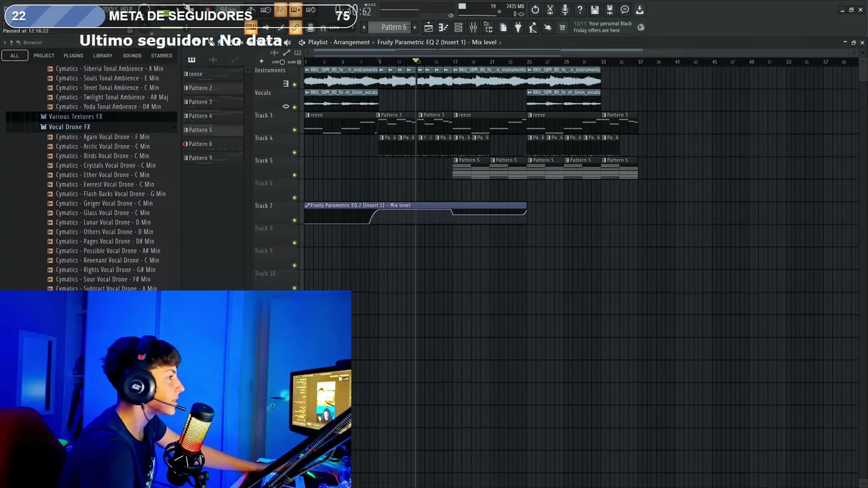Screen dimensions: 868x488
Task: Click Arrangement in the playlist breadcrumb
Action: (x=351, y=42)
